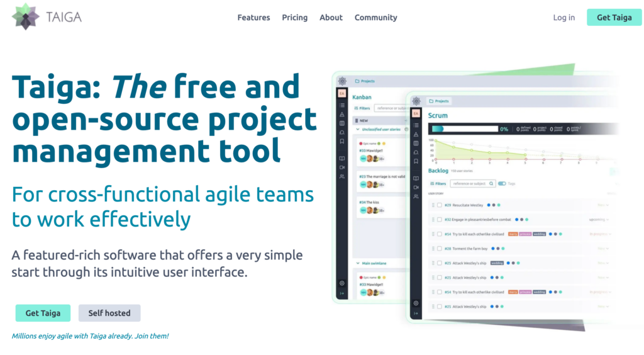Screen dimensions: 644x355
Task: Check the box for #29 Resucitate Westley
Action: pos(440,205)
